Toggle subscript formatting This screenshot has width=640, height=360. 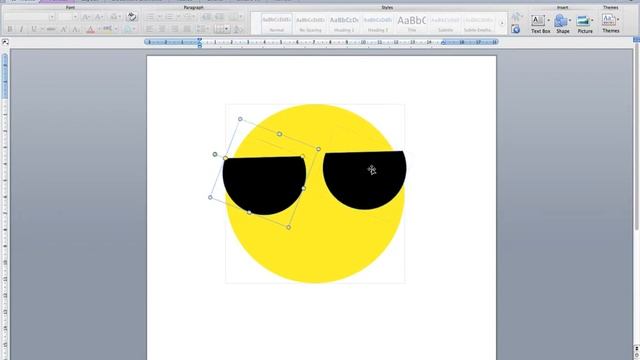[x=76, y=29]
